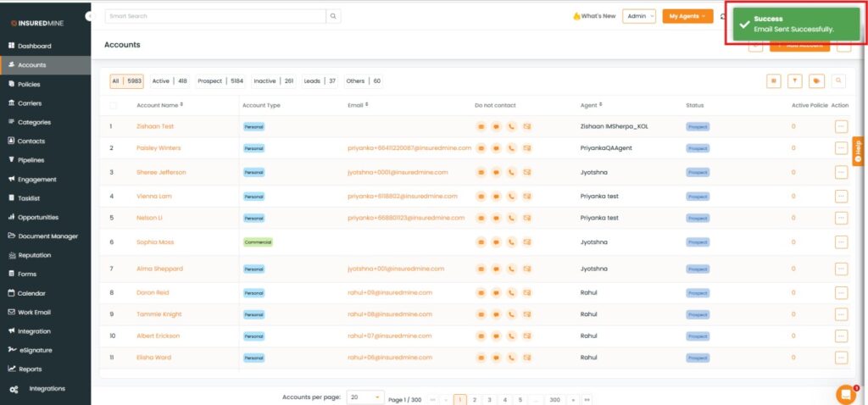Open the chat bubble widget icon
The image size is (868, 405).
point(845,394)
